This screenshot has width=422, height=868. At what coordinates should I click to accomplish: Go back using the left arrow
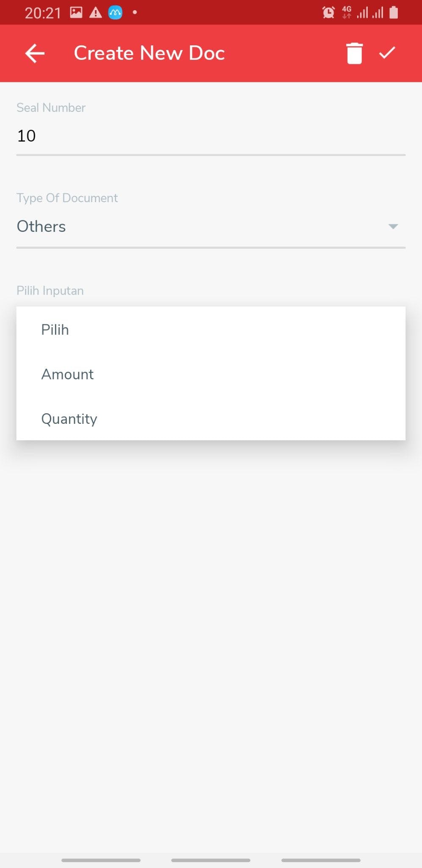(35, 53)
